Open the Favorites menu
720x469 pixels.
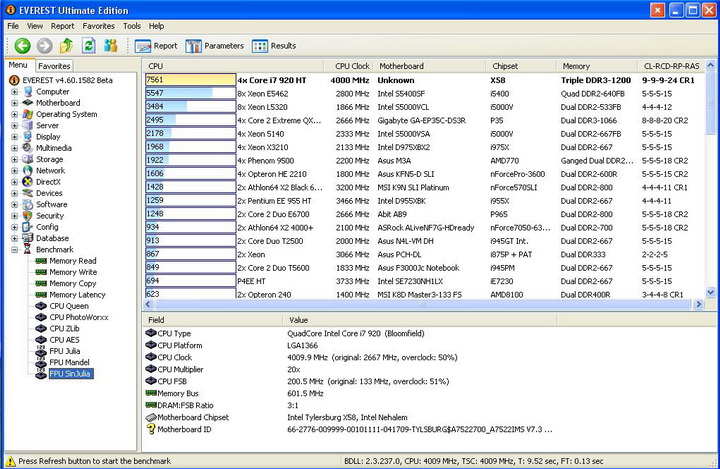coord(99,26)
